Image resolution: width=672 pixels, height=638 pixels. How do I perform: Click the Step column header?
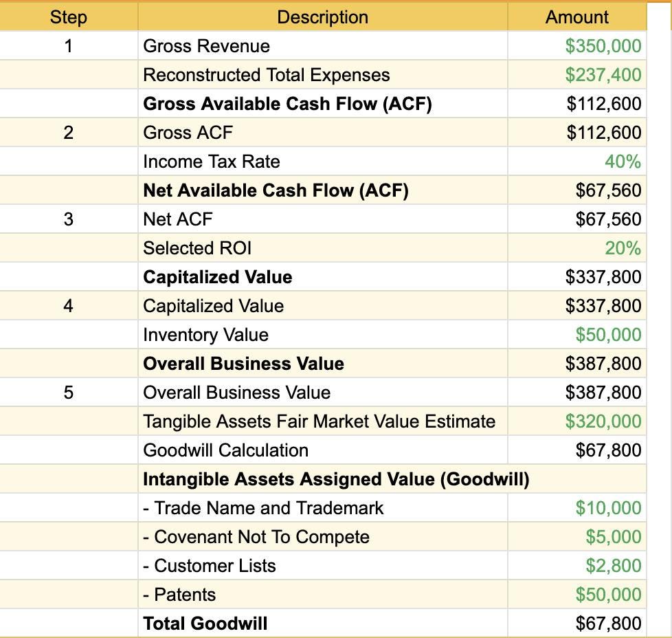pyautogui.click(x=68, y=17)
